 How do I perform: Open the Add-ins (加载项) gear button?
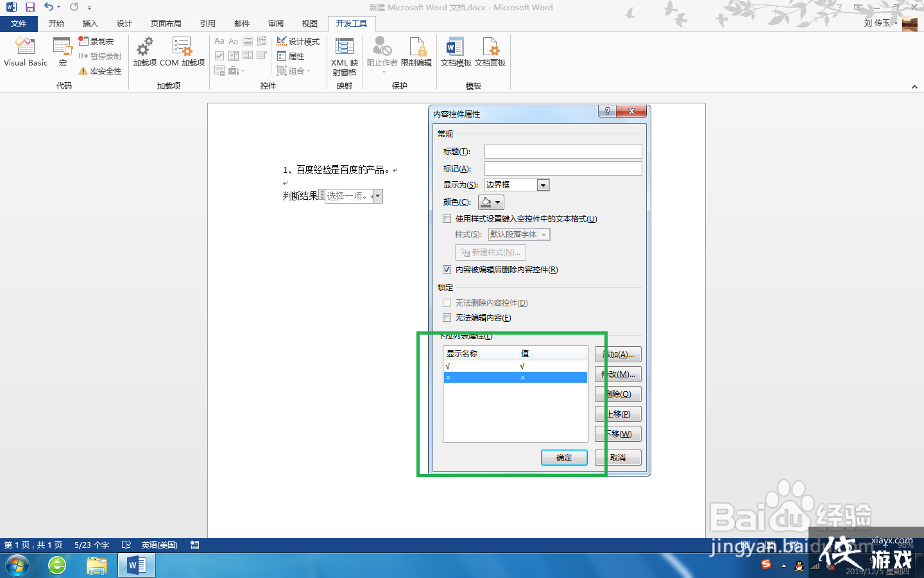[x=145, y=52]
